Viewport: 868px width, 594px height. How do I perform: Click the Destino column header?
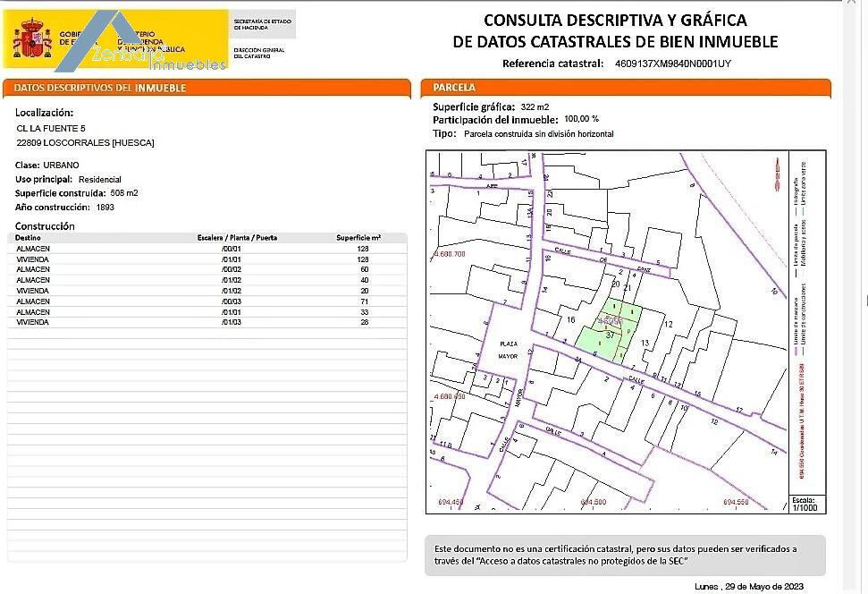click(x=28, y=238)
